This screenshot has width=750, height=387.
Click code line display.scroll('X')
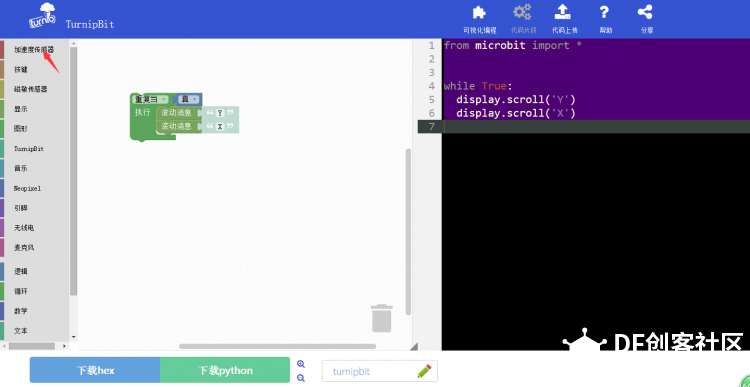pyautogui.click(x=516, y=113)
